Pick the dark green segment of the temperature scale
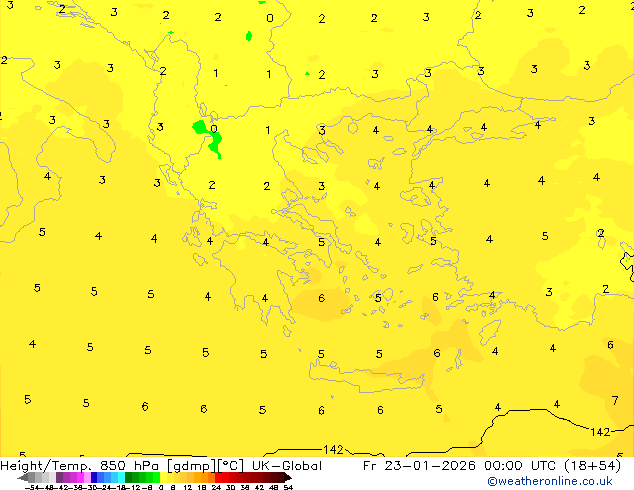Viewport: 634px width, 490px height. pos(129,478)
